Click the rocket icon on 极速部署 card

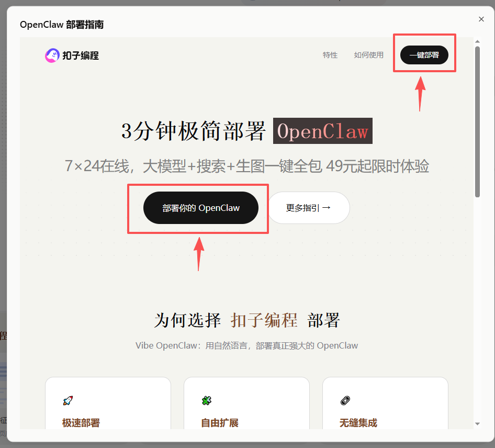click(x=68, y=401)
